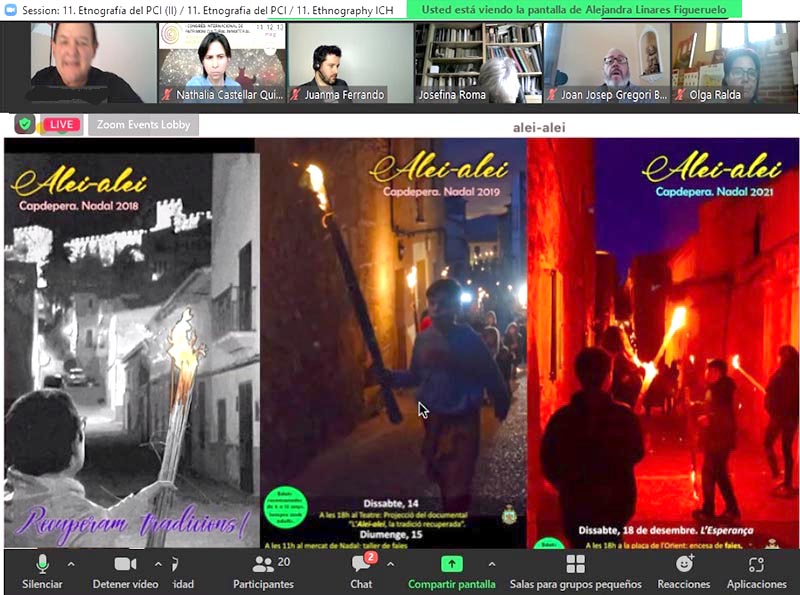This screenshot has width=800, height=595.
Task: Expand audio options arrow beside Silenciar
Action: coord(71,563)
